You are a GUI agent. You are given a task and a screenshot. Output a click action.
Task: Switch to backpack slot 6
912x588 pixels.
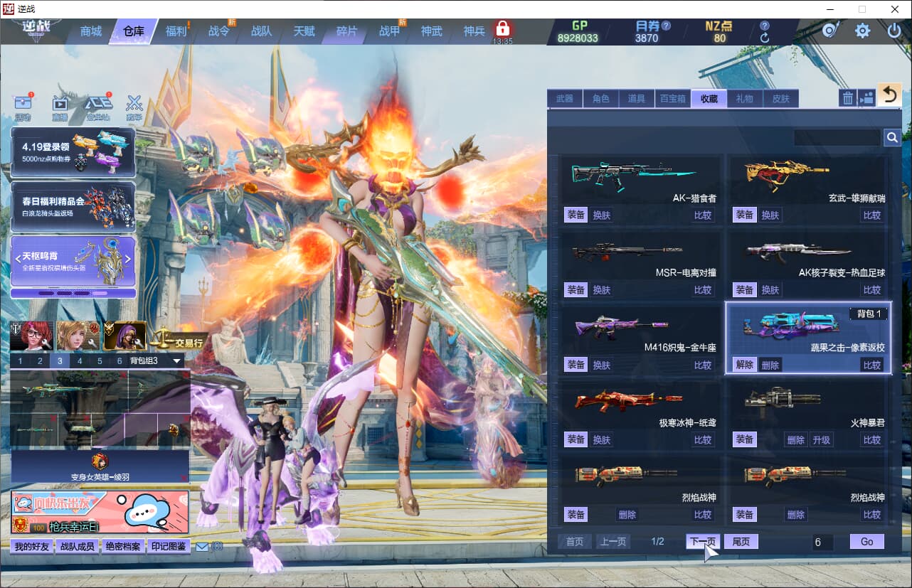click(120, 361)
